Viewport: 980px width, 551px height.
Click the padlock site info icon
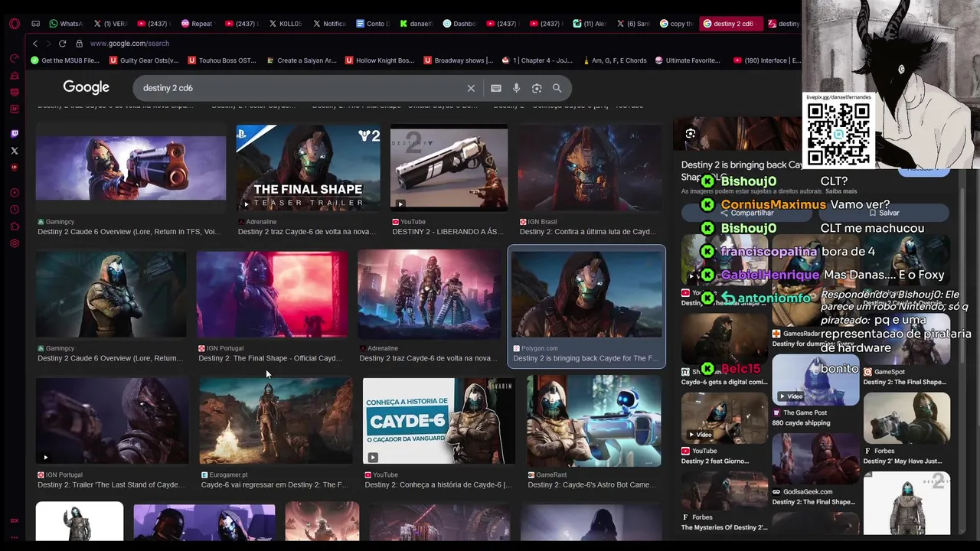79,44
